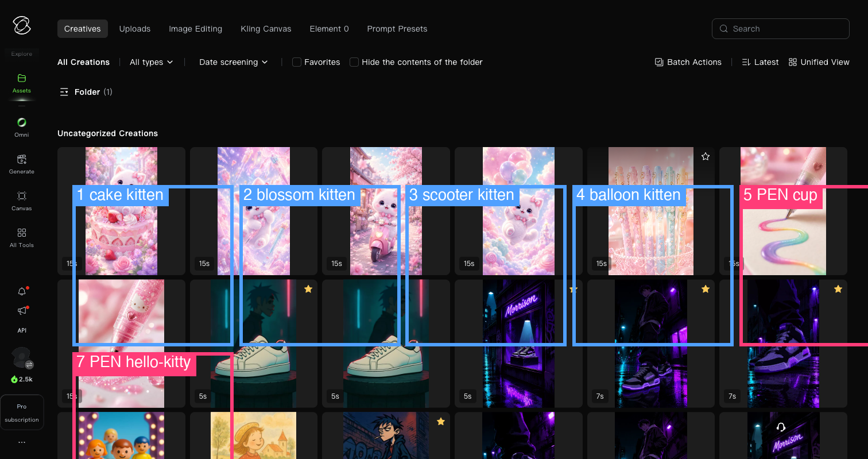
Task: Open the pink Hello Kitty pen video
Action: pos(121,344)
